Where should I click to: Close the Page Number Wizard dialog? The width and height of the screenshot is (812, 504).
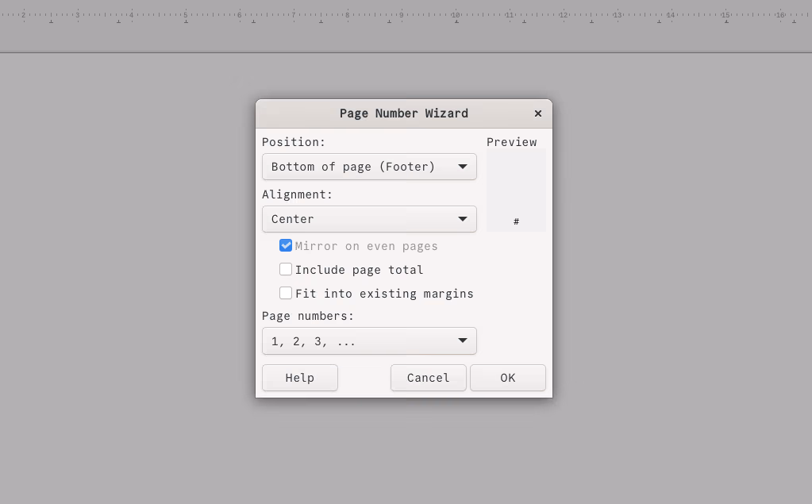pyautogui.click(x=537, y=113)
